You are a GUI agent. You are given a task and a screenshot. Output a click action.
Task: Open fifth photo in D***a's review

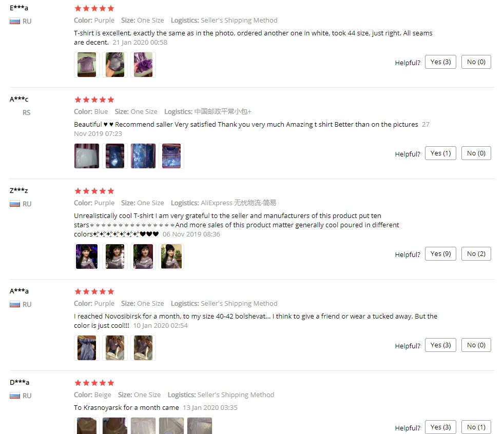coord(200,426)
